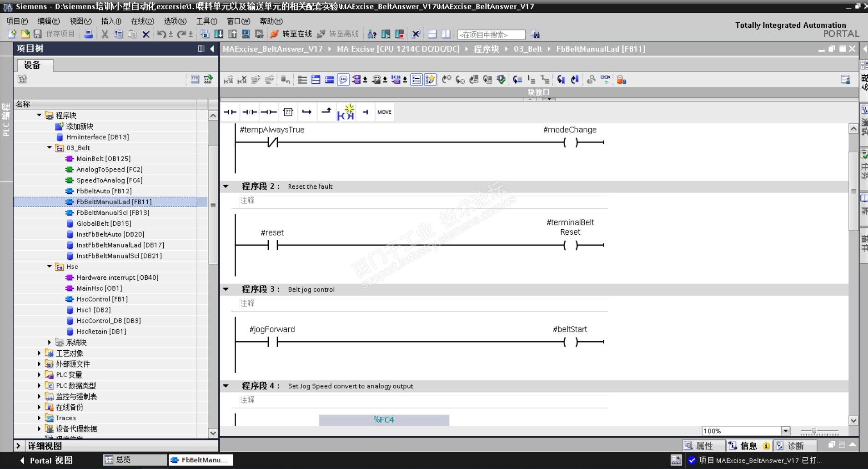Collapse the project tree with the arrow
868x469 pixels.
tap(212, 49)
